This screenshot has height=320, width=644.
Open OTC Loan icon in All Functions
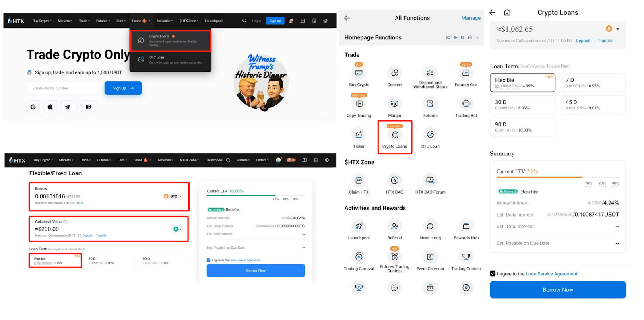click(430, 135)
